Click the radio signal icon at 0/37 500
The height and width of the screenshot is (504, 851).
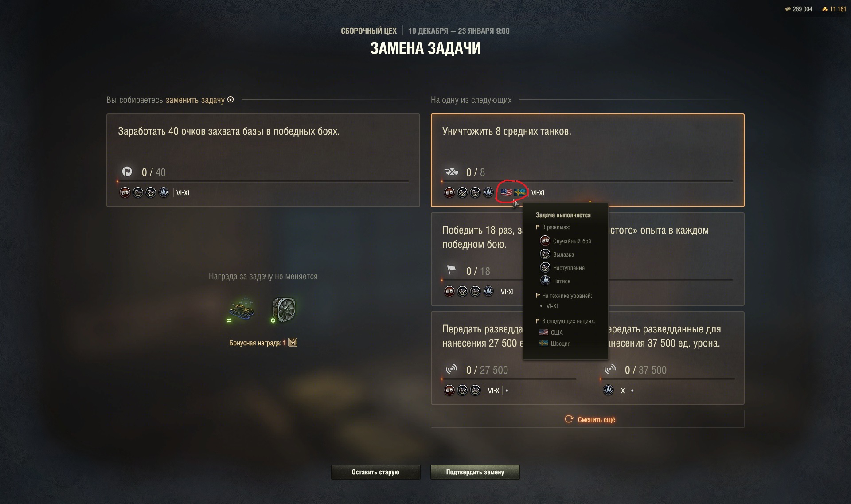click(x=610, y=369)
